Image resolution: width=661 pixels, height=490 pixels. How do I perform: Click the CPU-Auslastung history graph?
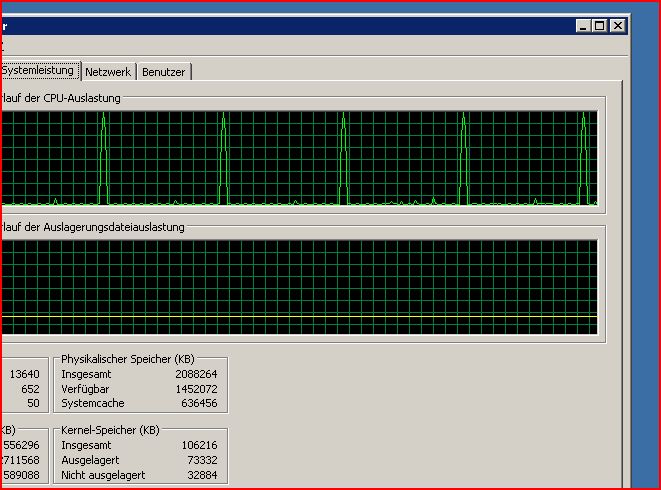[x=299, y=159]
